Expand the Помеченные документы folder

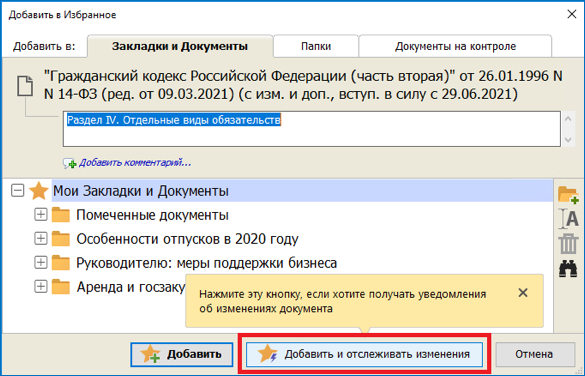pyautogui.click(x=41, y=214)
